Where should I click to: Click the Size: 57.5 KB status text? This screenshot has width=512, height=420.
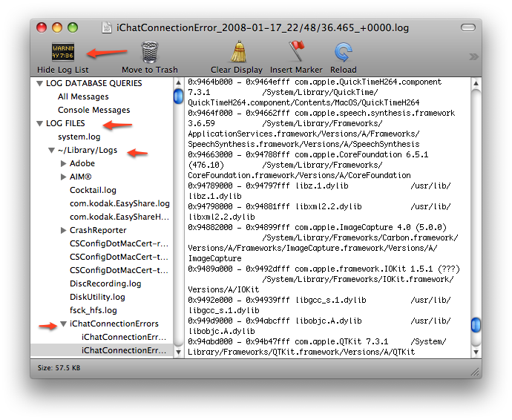[59, 368]
